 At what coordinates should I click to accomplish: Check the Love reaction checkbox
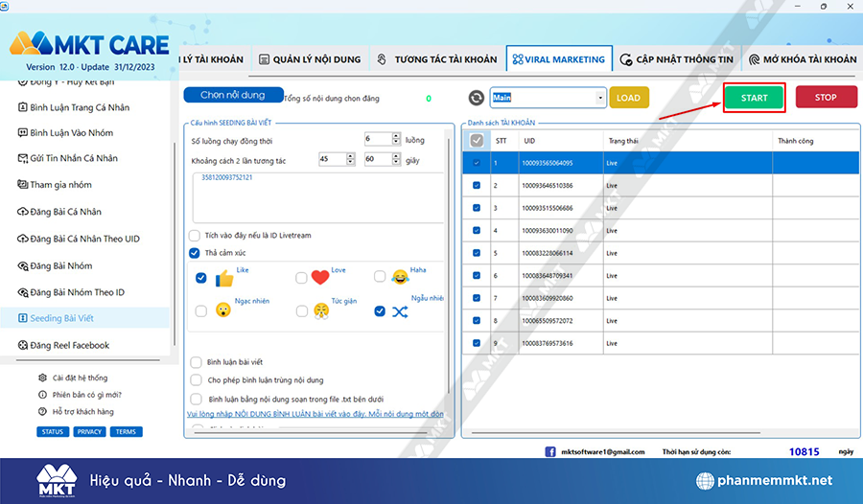point(301,278)
